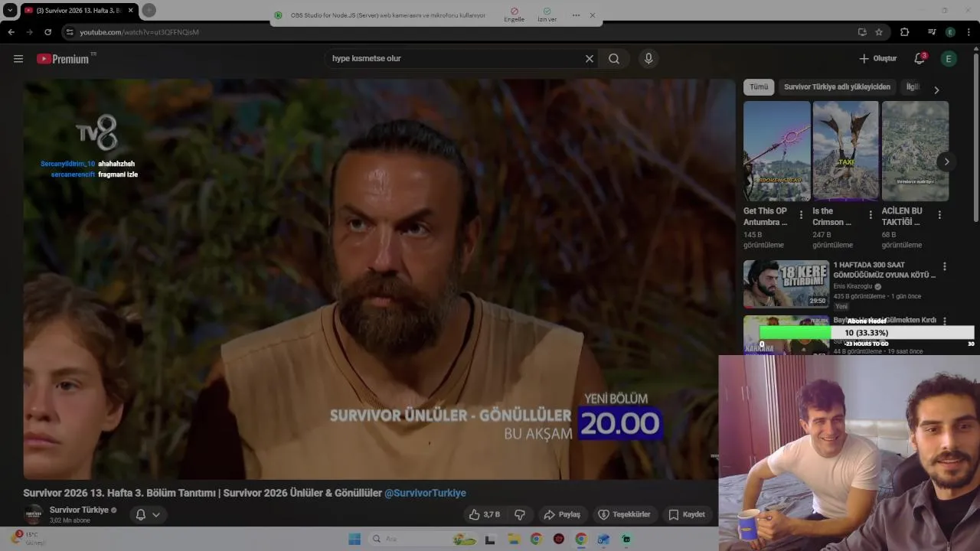Open options for 1 HAFTADA 300 SAAT video

pos(944,266)
